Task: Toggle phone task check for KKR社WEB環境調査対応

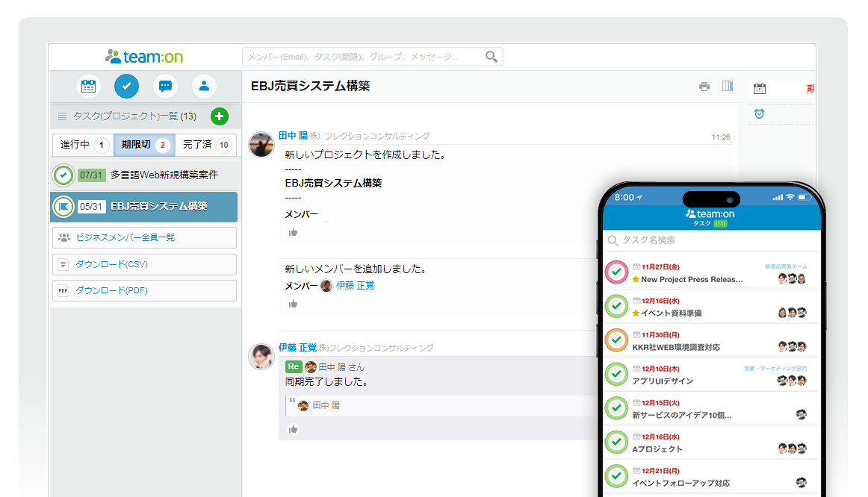Action: click(x=616, y=340)
